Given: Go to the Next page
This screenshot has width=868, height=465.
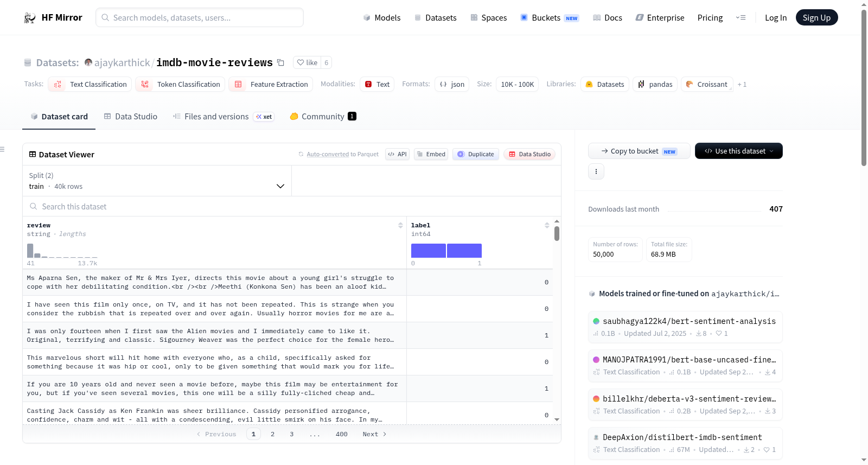Looking at the screenshot, I should coord(374,434).
